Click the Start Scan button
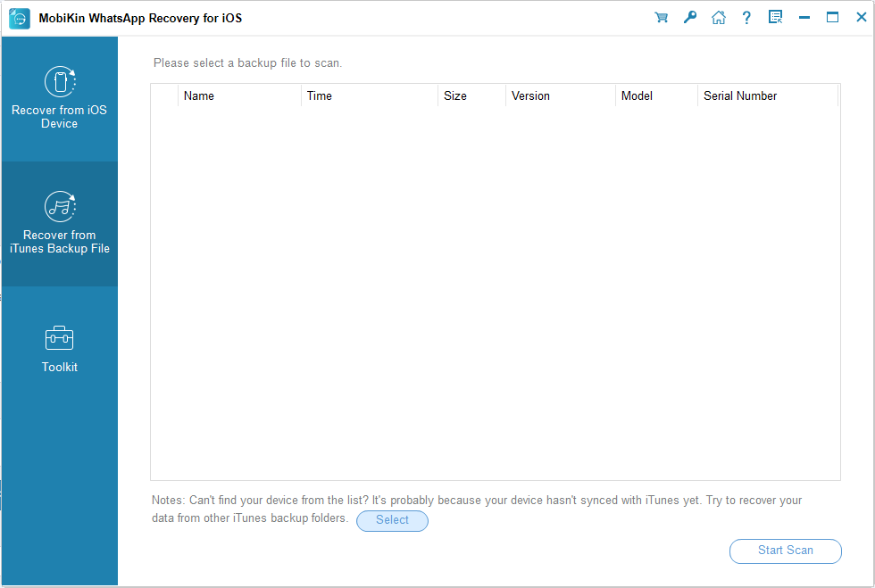Viewport: 875px width, 588px height. pos(785,551)
